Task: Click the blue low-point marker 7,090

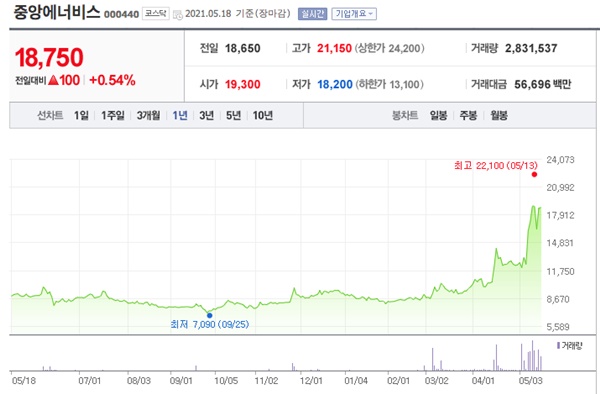Action: coord(209,315)
